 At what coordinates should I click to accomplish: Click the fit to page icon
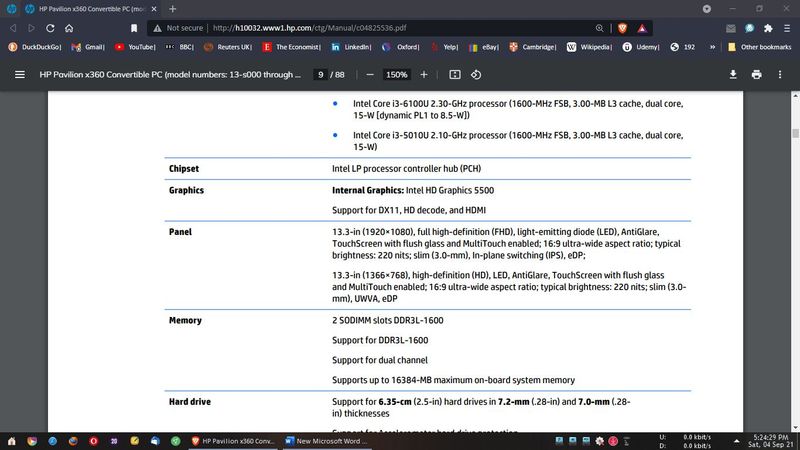coord(455,74)
